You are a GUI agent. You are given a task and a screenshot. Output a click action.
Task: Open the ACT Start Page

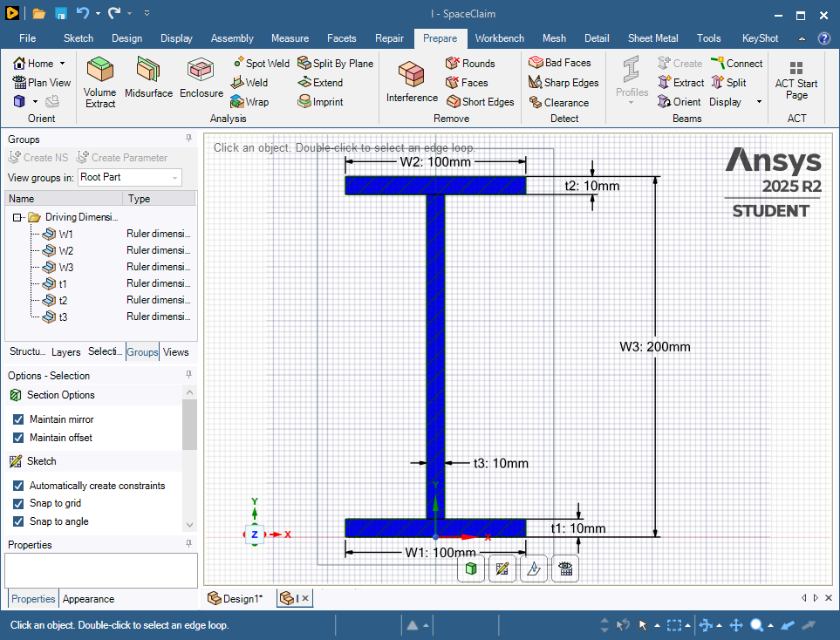(x=796, y=81)
